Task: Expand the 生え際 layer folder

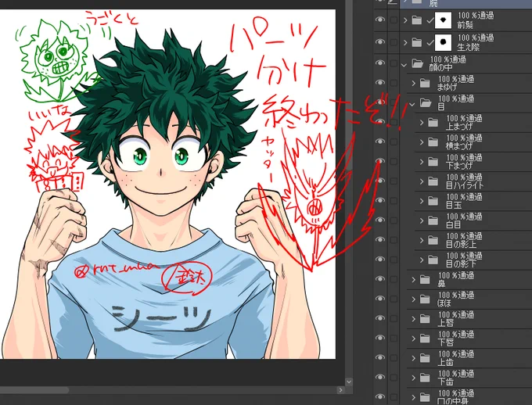Action: [x=405, y=43]
